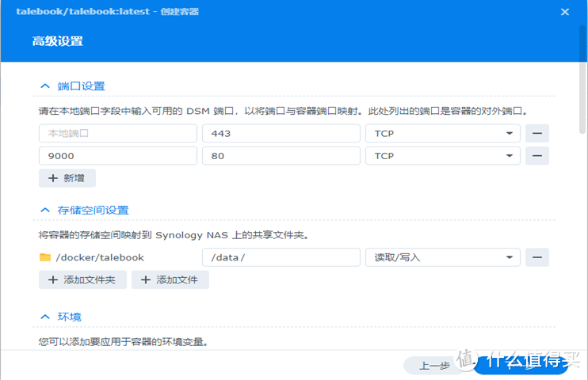Click the empty 本地端口 input field
This screenshot has height=380, width=588.
tap(118, 134)
